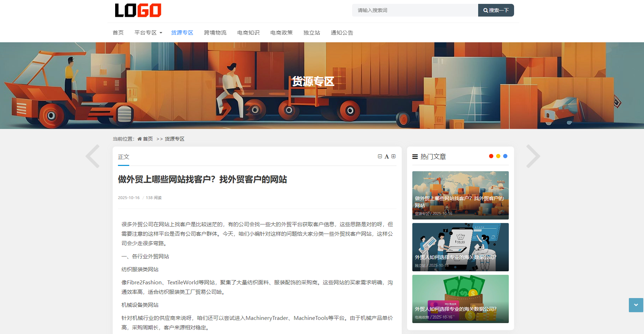Viewport: 644px width, 334px height.
Task: Click the decrease font size icon
Action: 380,156
